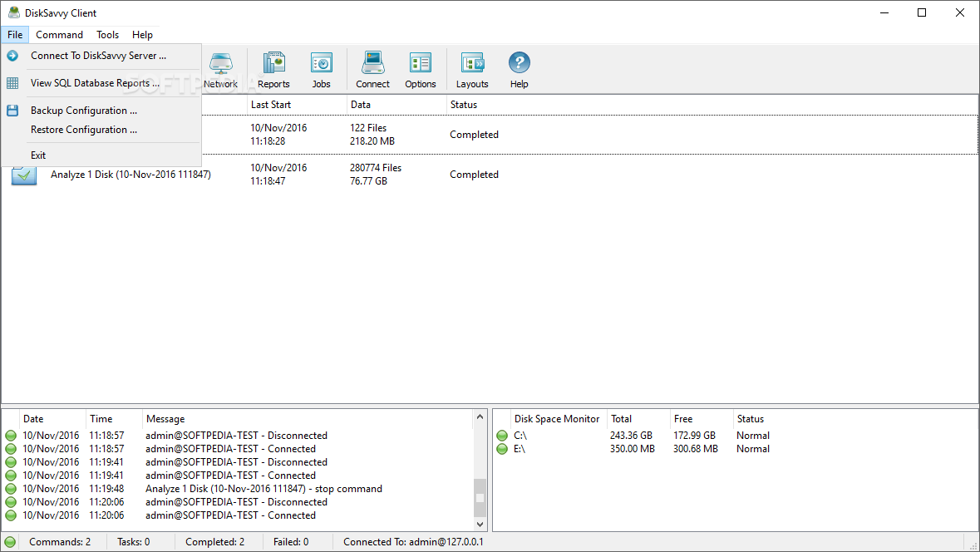Click the Total column header
Screen dimensions: 980x552
point(638,419)
